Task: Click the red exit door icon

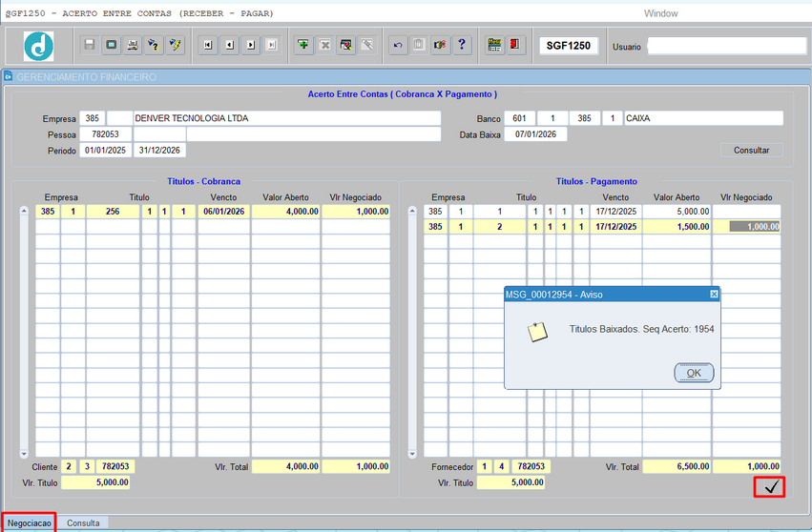Action: tap(516, 45)
